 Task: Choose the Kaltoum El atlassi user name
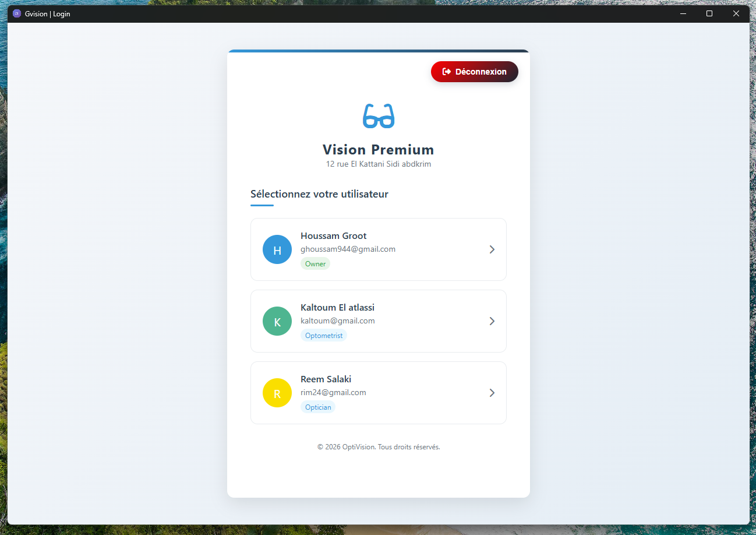coord(337,308)
